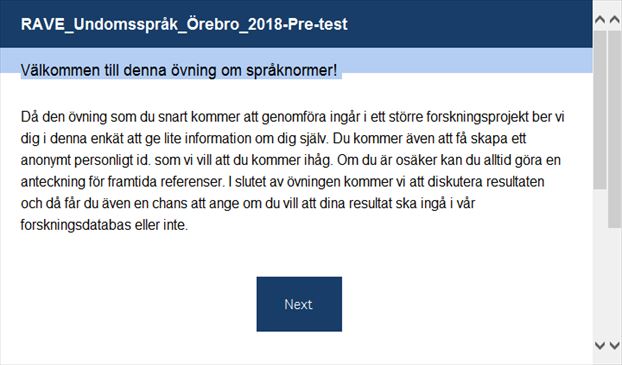
Task: Click the Next button
Action: click(299, 304)
